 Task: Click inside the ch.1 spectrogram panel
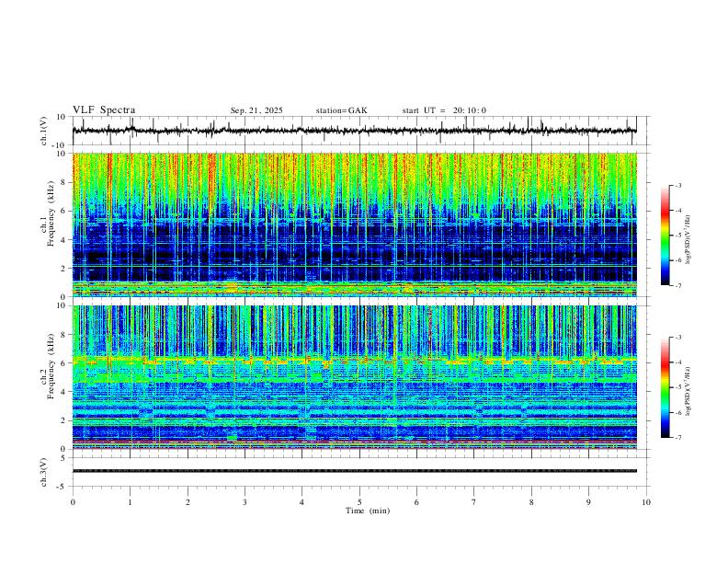click(x=354, y=224)
